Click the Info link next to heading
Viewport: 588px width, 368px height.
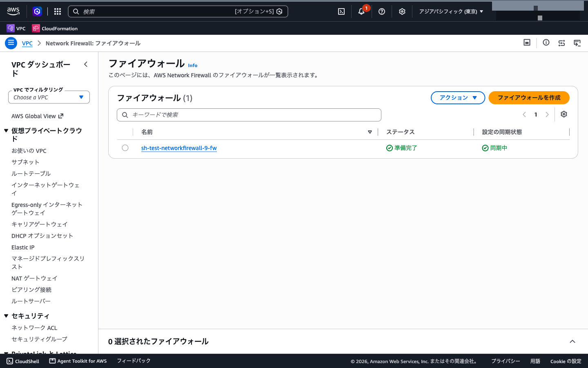coord(193,65)
